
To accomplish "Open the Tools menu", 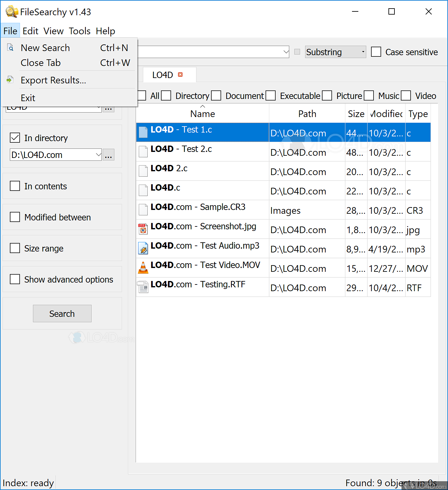I will click(x=79, y=31).
